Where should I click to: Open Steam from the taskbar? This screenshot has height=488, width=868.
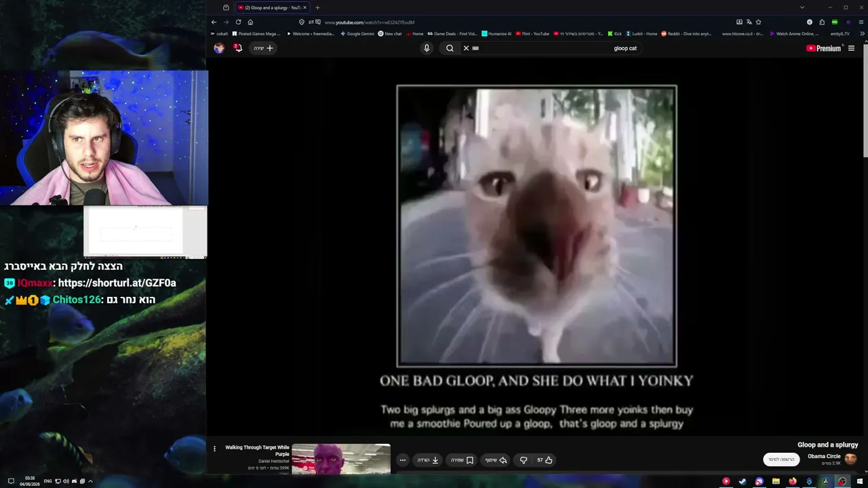pos(743,481)
